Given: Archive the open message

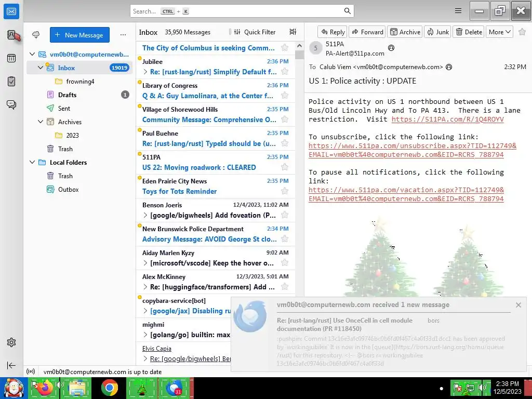Looking at the screenshot, I should (405, 32).
